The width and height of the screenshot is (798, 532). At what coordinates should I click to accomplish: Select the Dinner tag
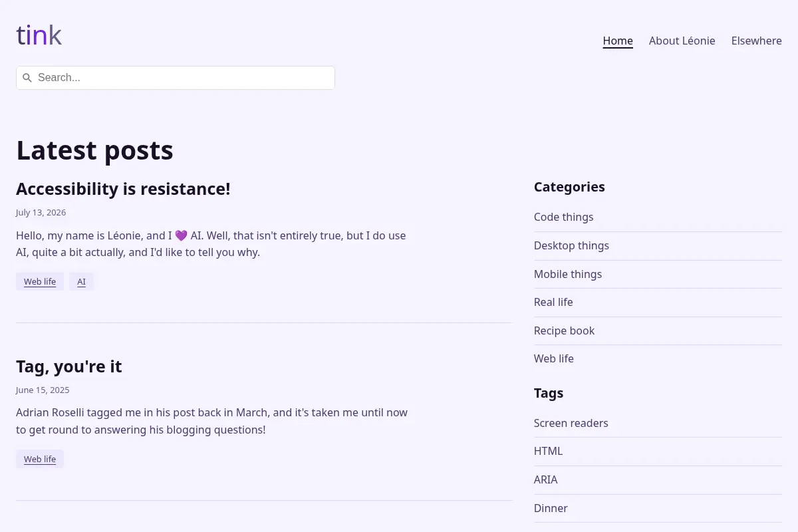tap(551, 508)
